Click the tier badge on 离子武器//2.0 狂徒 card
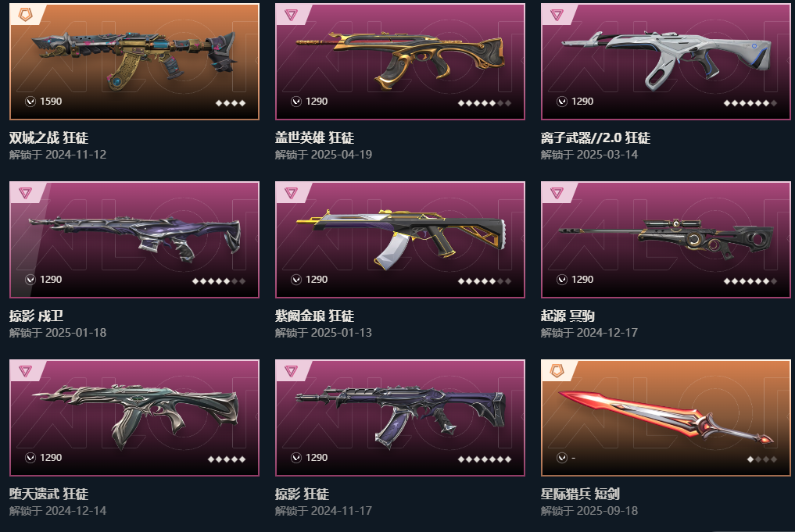The height and width of the screenshot is (532, 795). pos(557,15)
